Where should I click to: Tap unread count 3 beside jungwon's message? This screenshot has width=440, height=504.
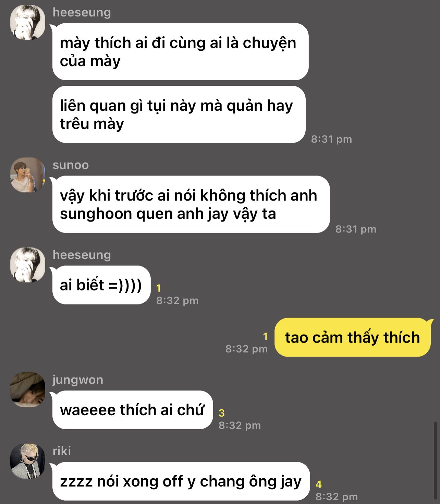222,413
